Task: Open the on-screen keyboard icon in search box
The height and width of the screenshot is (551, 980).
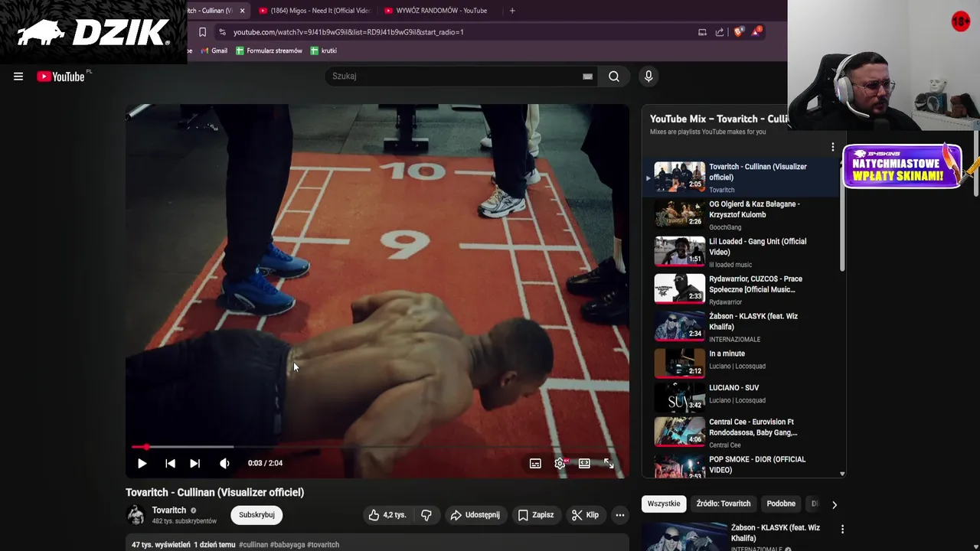Action: point(587,77)
